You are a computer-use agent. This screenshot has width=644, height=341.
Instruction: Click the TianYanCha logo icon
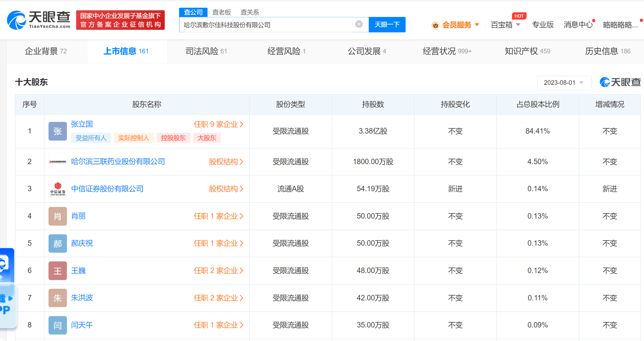pos(17,20)
